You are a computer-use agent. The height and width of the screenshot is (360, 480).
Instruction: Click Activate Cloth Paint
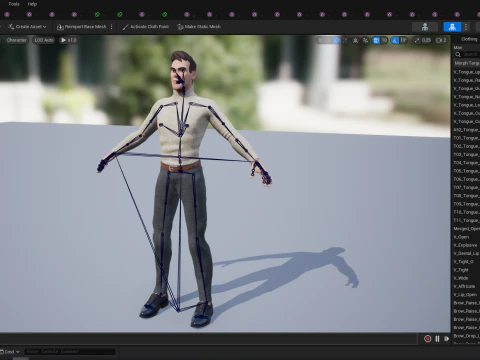(146, 27)
